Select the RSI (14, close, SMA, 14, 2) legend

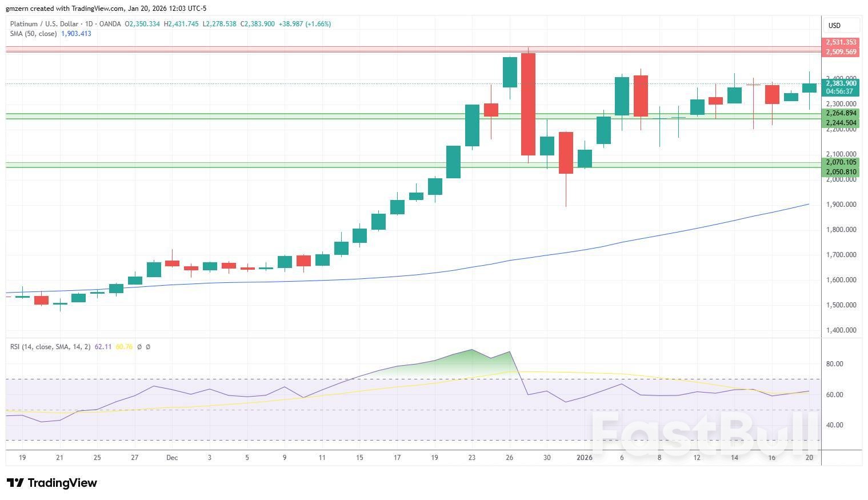(50, 347)
